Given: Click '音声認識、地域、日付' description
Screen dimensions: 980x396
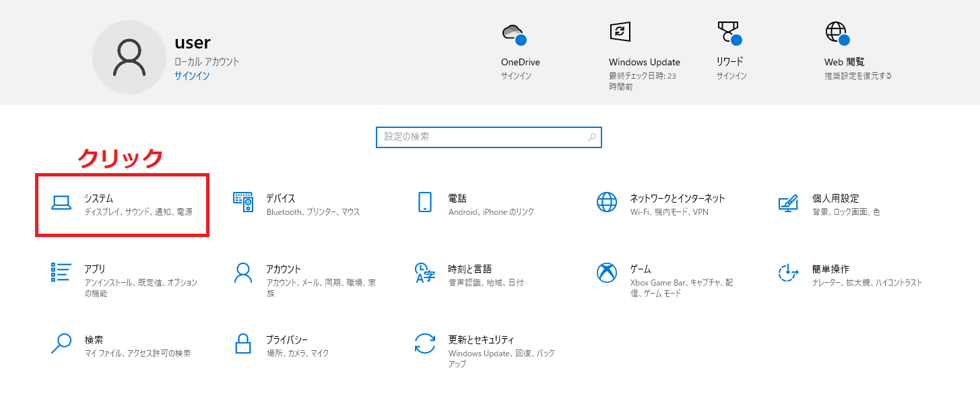Looking at the screenshot, I should tap(486, 282).
